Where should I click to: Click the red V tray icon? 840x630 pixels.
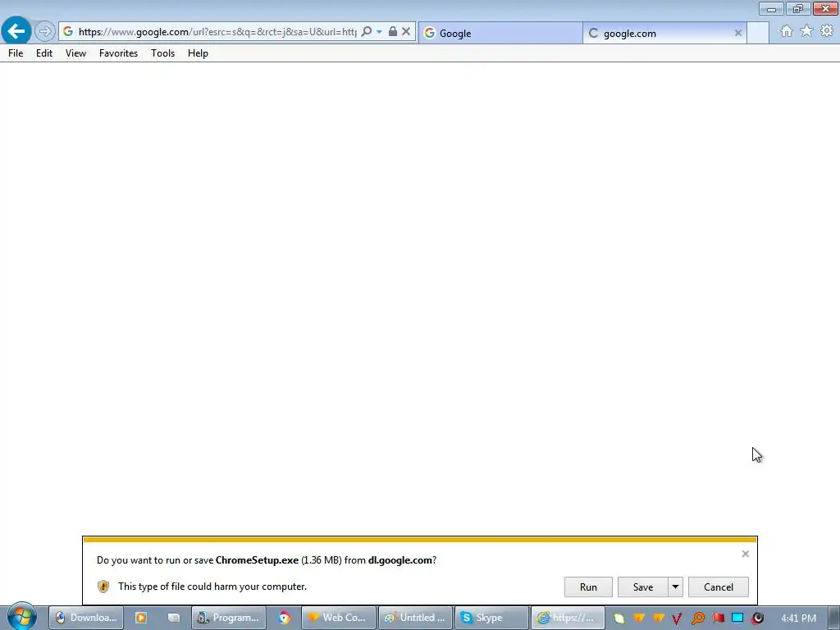click(x=677, y=619)
